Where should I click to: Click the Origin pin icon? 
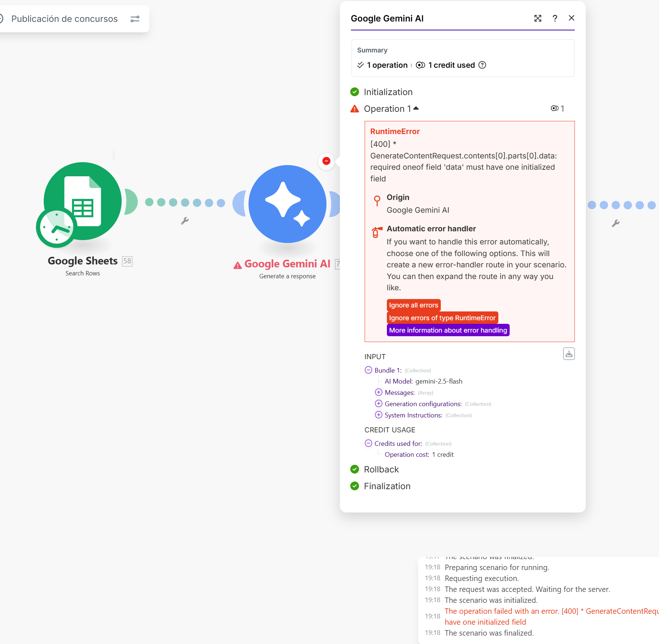(x=377, y=200)
